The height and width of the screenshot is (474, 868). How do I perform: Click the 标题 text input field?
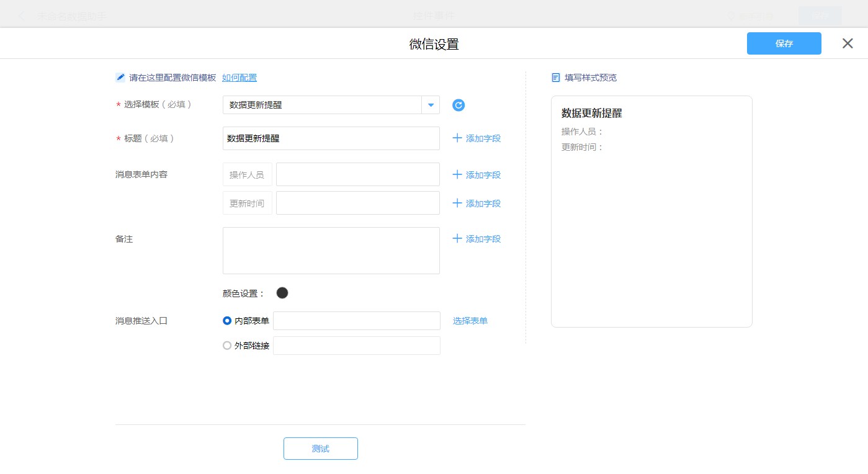(x=331, y=138)
